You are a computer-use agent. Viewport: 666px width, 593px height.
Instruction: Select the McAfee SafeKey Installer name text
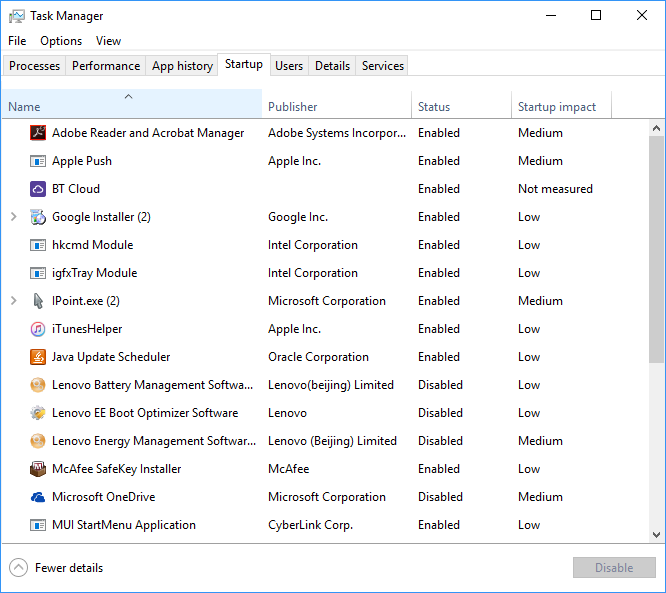point(116,469)
